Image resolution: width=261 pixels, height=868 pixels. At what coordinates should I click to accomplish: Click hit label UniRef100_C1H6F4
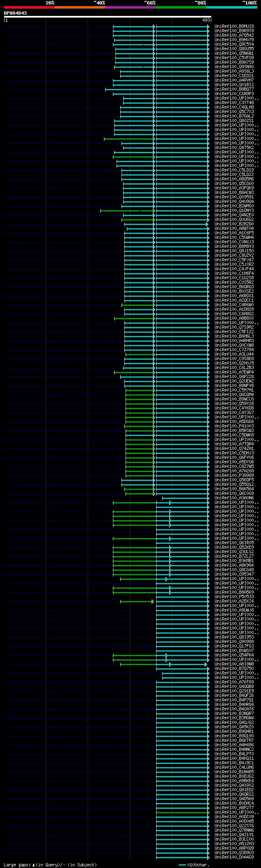(234, 273)
